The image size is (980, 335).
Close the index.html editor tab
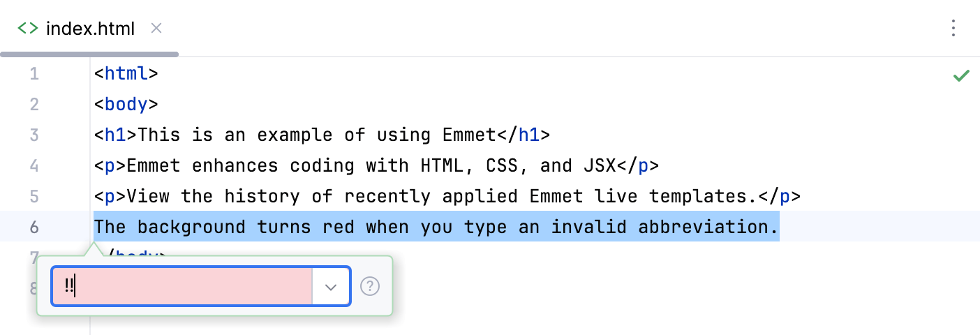156,28
